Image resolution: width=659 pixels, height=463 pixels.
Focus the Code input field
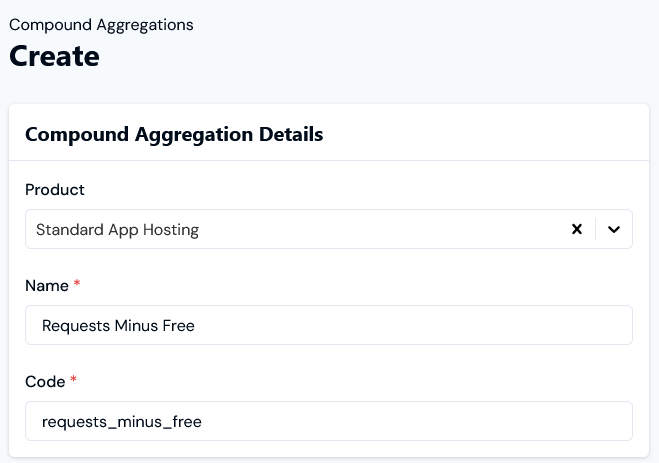click(x=329, y=421)
